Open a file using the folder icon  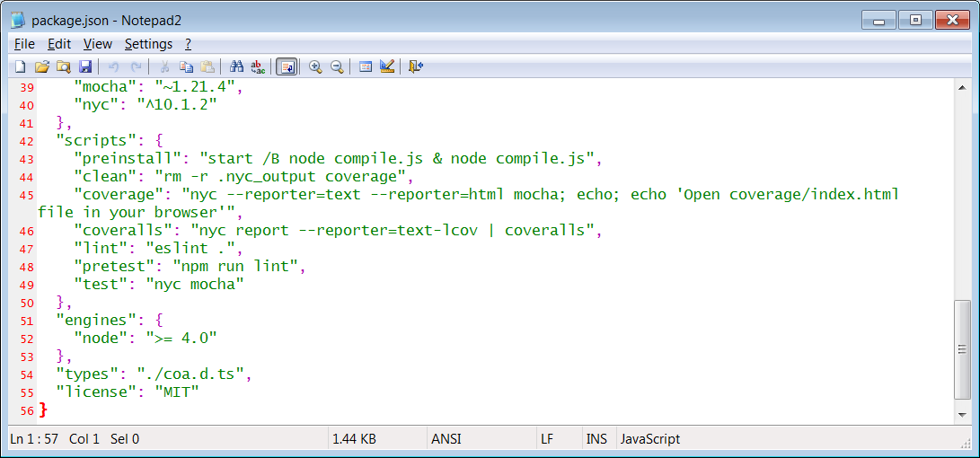click(41, 66)
